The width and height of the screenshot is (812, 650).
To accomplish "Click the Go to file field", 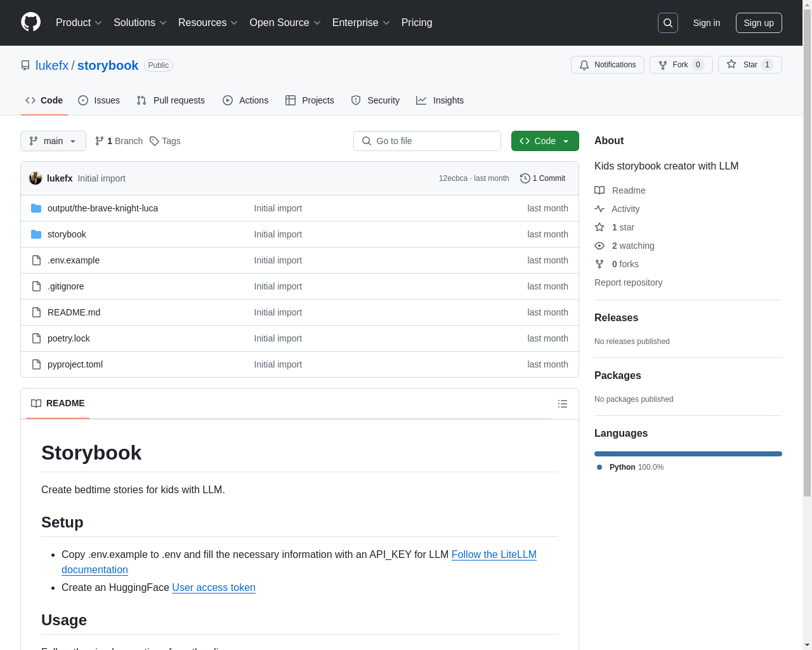I will (427, 141).
